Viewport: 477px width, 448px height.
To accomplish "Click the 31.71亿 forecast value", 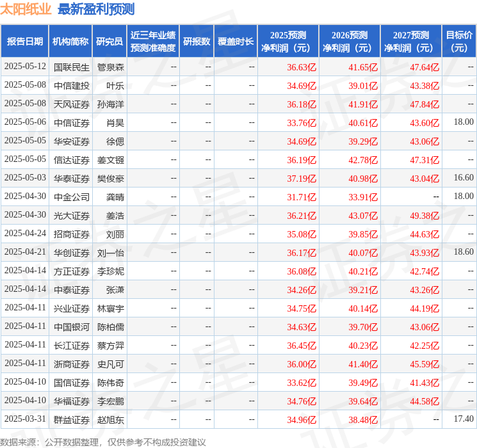I will 302,197.
